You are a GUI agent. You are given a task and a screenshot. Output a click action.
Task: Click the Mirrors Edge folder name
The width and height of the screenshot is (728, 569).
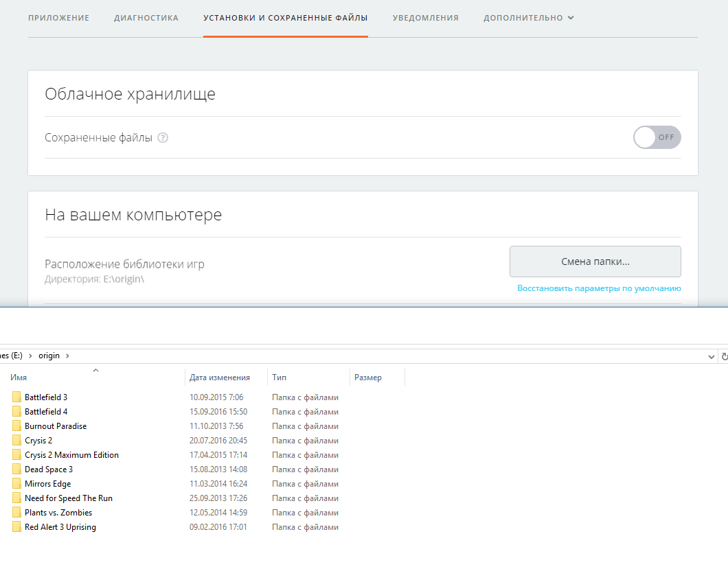pos(48,484)
